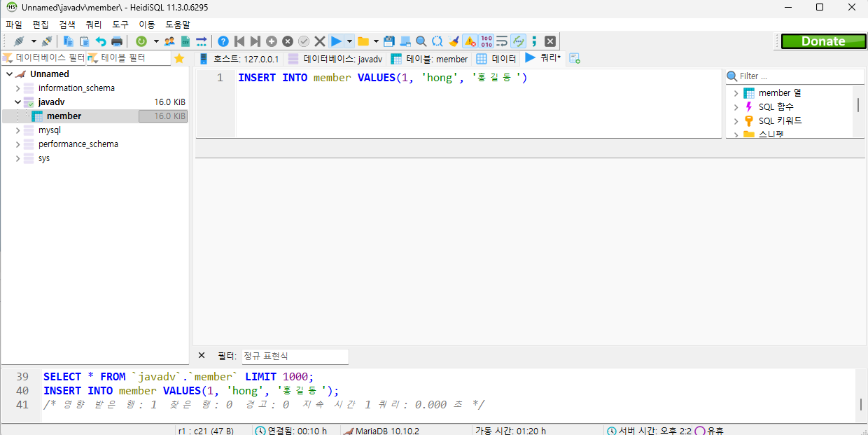This screenshot has width=868, height=435.
Task: Go to the first row icon
Action: 239,41
